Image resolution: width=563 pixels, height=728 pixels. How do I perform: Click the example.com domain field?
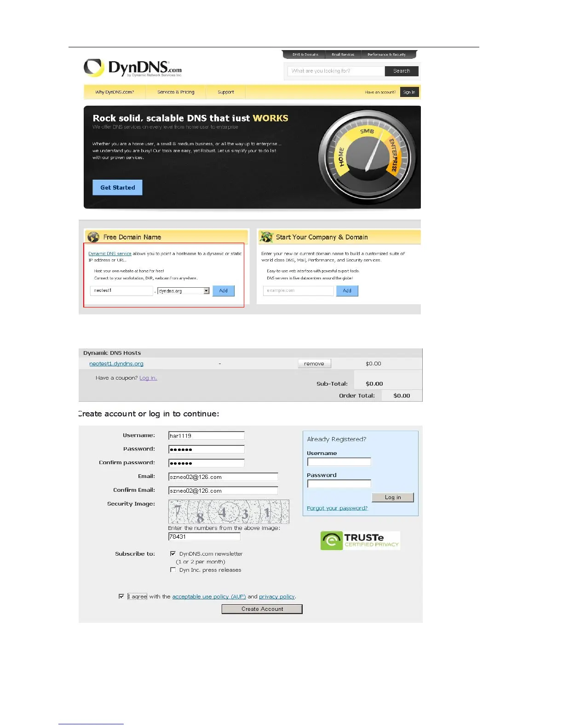[299, 291]
